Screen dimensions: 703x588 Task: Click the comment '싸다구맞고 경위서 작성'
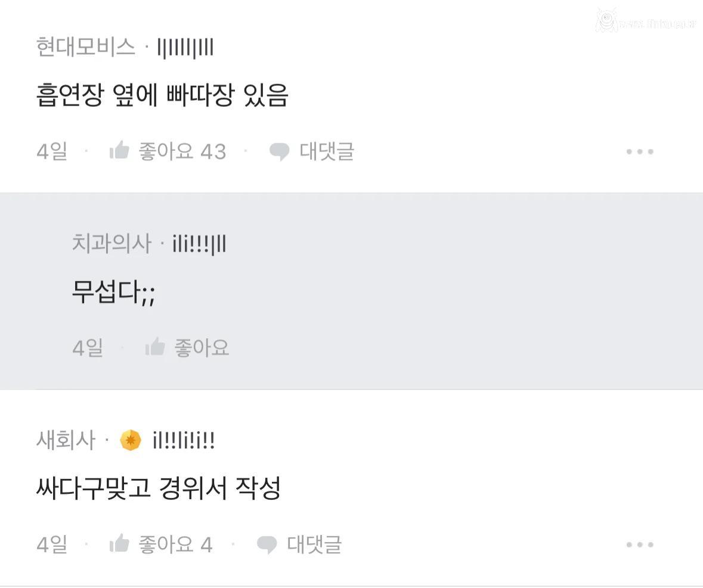click(158, 489)
